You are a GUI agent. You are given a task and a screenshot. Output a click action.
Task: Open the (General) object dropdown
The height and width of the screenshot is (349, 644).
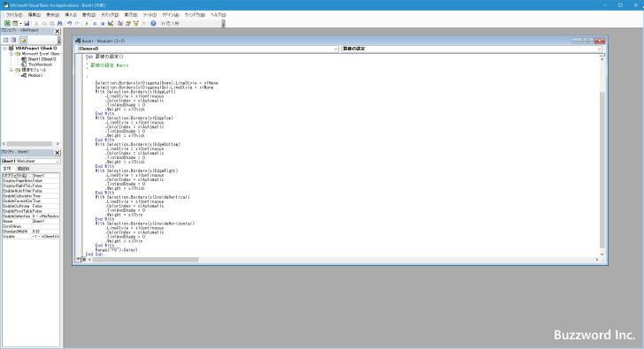tap(208, 49)
